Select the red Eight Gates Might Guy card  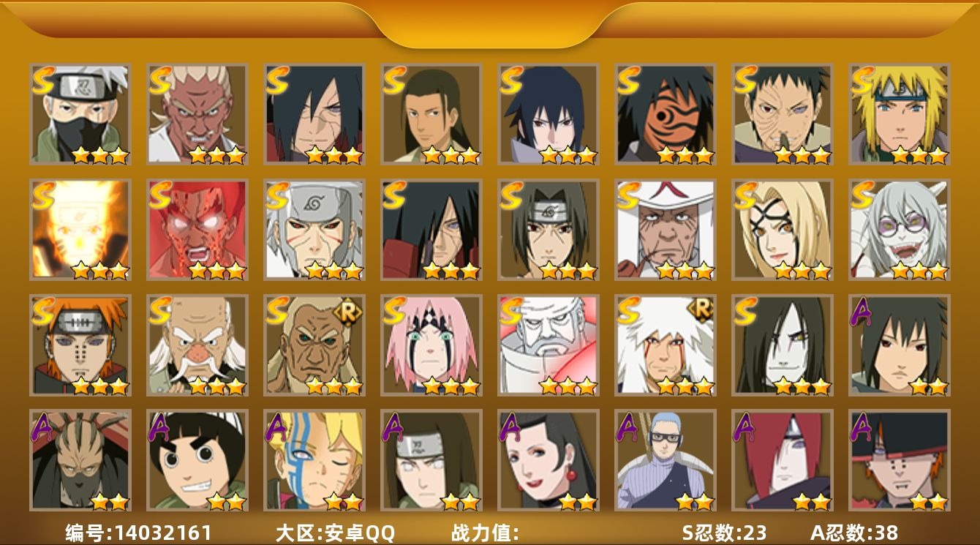tap(197, 230)
